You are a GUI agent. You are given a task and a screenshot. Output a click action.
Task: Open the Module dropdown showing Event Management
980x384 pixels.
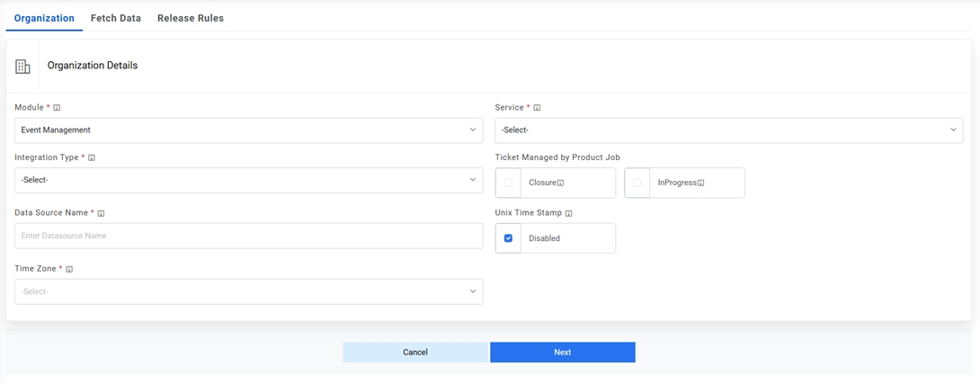pos(248,130)
